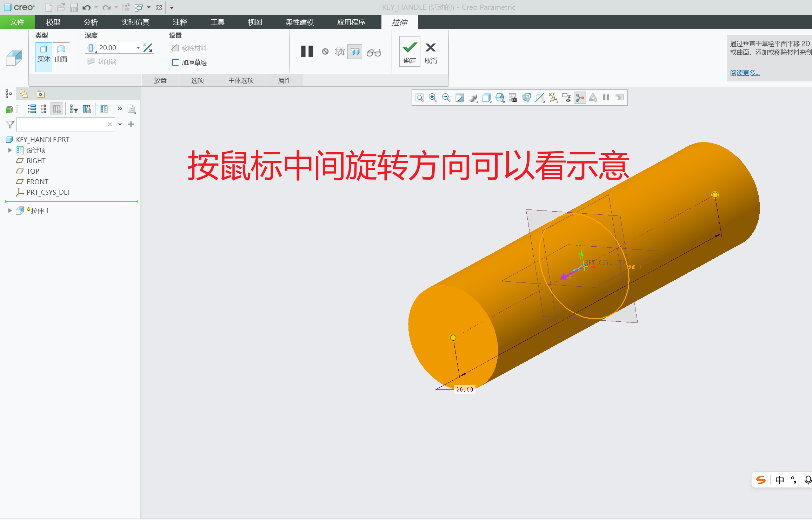
Task: Open the View Manager icon
Action: (x=513, y=98)
